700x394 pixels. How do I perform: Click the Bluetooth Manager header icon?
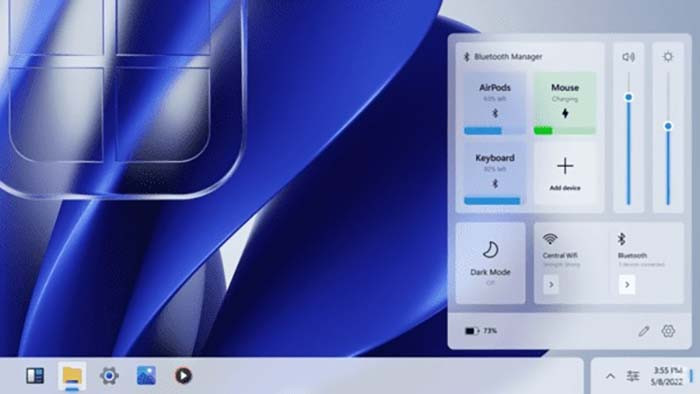(x=467, y=57)
